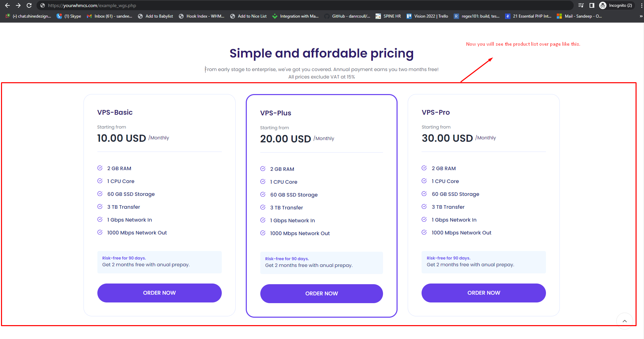
Task: Open the Vision 2022 Trello bookmark
Action: (427, 16)
